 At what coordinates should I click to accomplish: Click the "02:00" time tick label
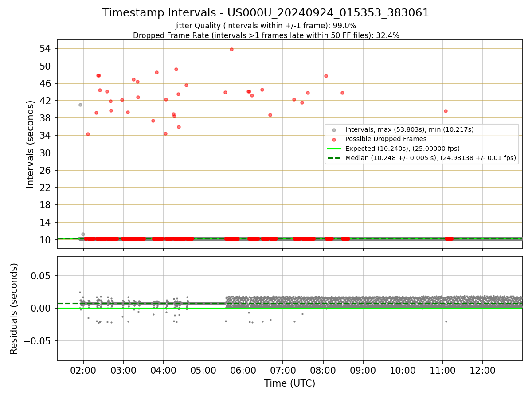pos(83,370)
